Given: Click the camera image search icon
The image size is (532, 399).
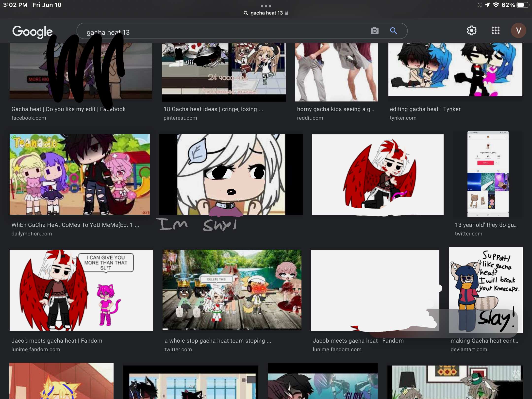Looking at the screenshot, I should coord(374,31).
